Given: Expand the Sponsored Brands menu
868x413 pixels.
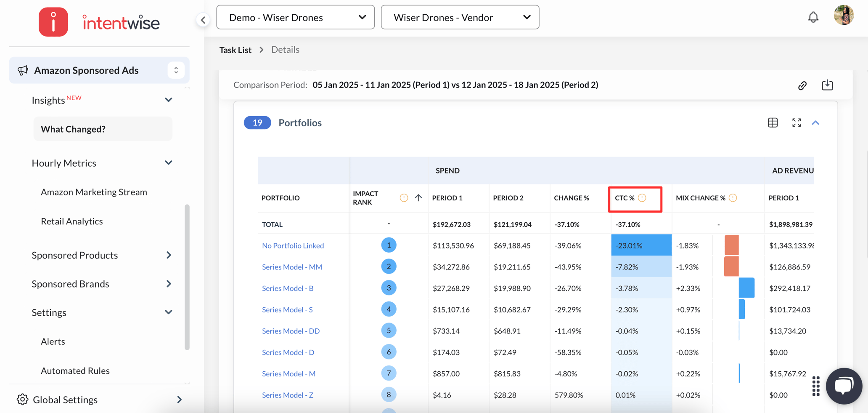Looking at the screenshot, I should pyautogui.click(x=169, y=284).
